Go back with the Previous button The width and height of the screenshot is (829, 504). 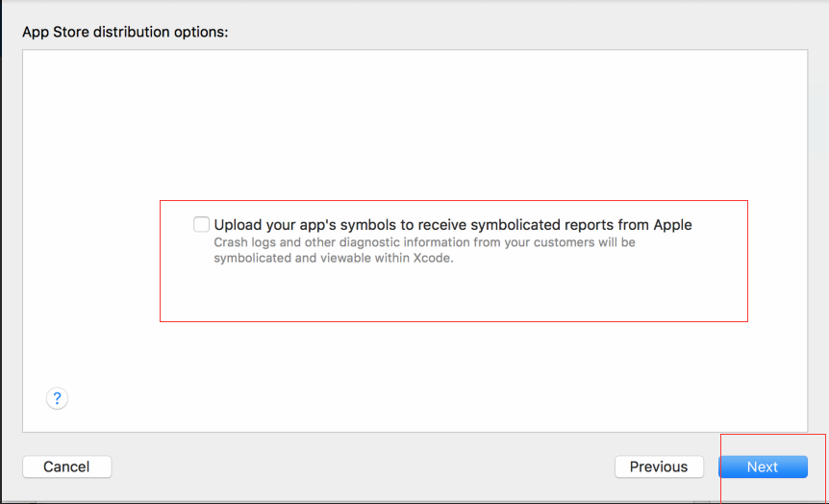(659, 466)
